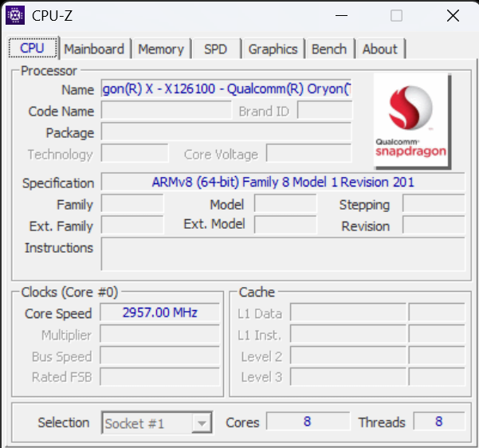Open the Memory tab
This screenshot has height=448, width=479.
[161, 49]
